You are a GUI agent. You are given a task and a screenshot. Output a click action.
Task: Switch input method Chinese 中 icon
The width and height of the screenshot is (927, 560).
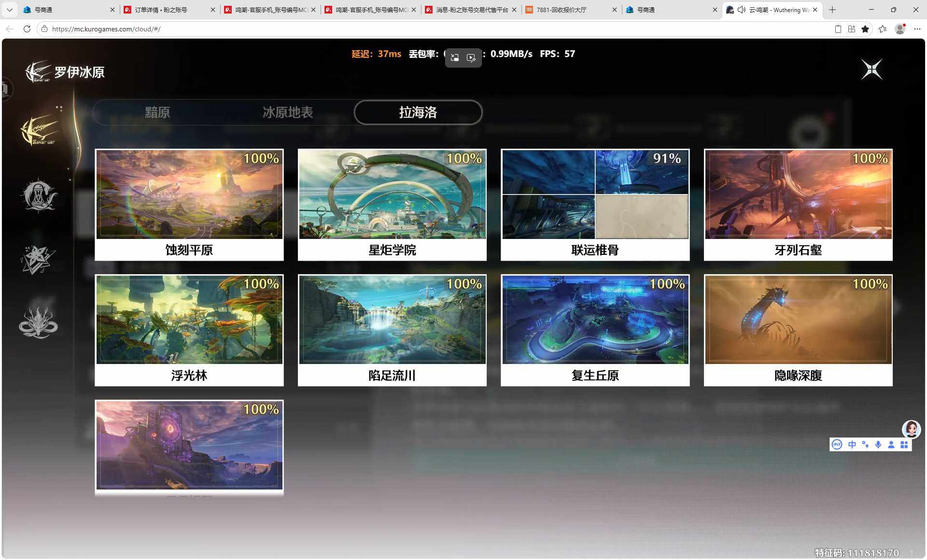click(x=852, y=445)
